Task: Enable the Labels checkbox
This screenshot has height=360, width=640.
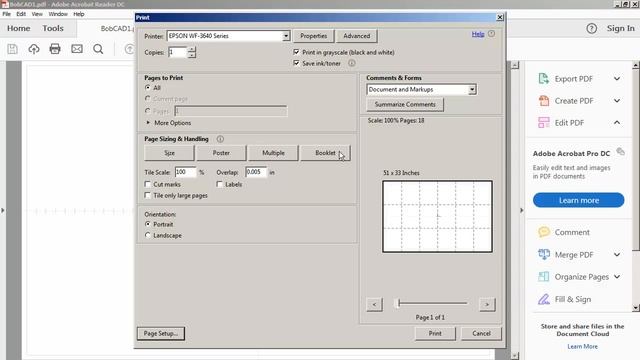Action: coord(220,184)
